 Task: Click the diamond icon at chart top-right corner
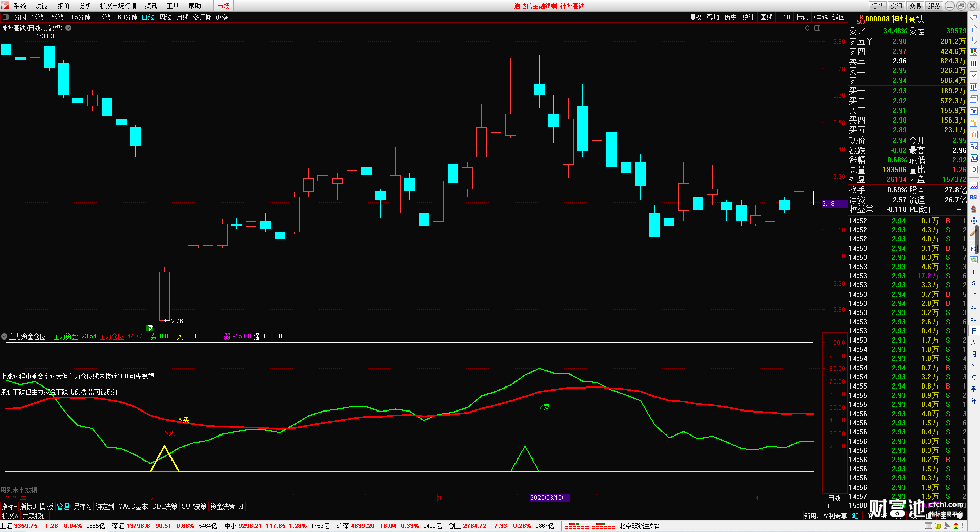[x=807, y=28]
